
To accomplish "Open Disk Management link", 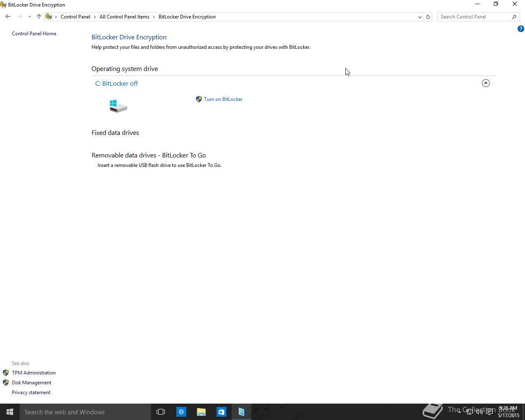I will [x=32, y=383].
